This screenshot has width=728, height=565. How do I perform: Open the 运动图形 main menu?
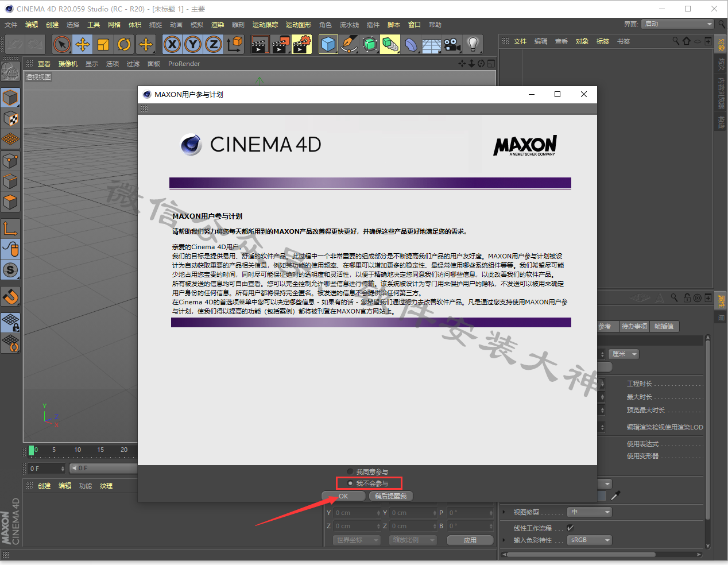(299, 25)
